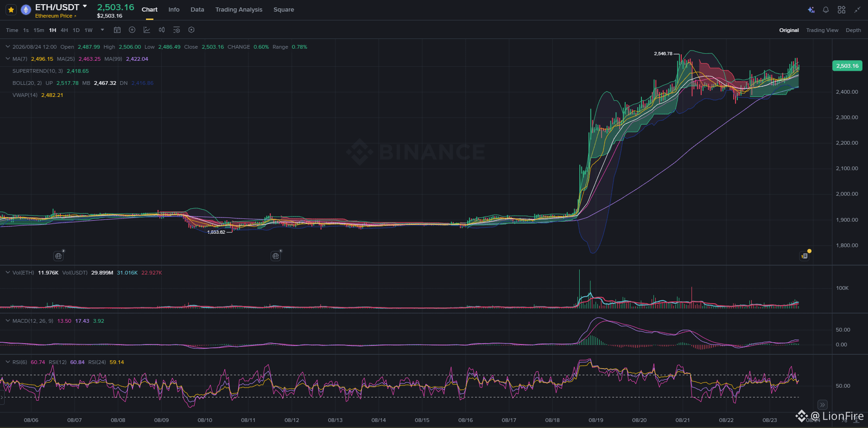
Task: Open the chart display settings icon
Action: [x=177, y=30]
